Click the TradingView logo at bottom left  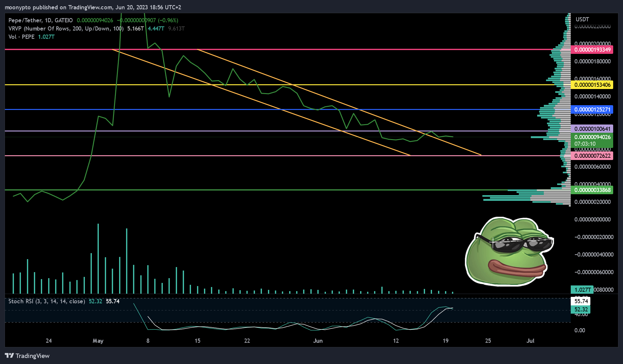pos(27,356)
